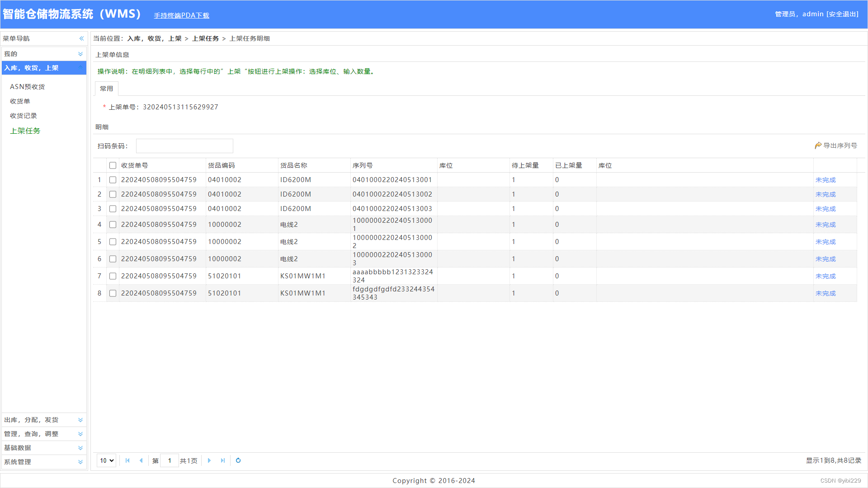This screenshot has width=868, height=488.
Task: Click the refresh icon in pagination bar
Action: 238,460
